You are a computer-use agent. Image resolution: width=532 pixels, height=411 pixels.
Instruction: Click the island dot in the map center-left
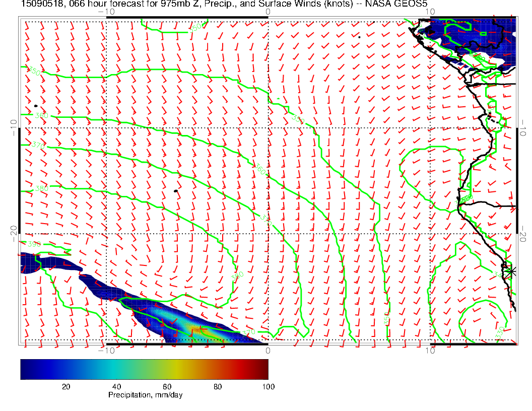point(175,191)
